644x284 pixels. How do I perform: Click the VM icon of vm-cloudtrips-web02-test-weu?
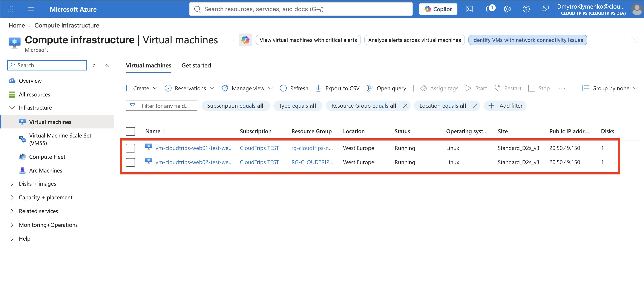coord(149,161)
